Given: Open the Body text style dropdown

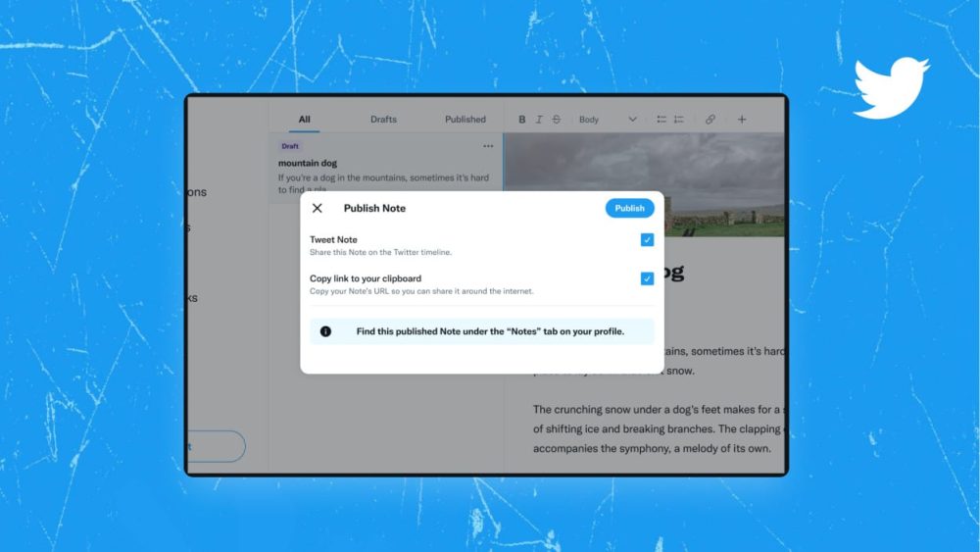Looking at the screenshot, I should (607, 120).
